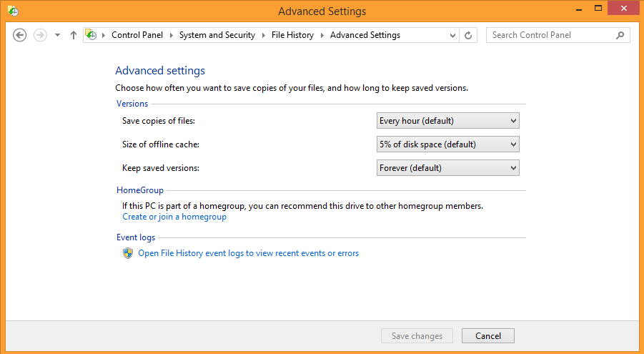This screenshot has height=354, width=644.
Task: Open the recent locations dropdown arrow
Action: (57, 35)
